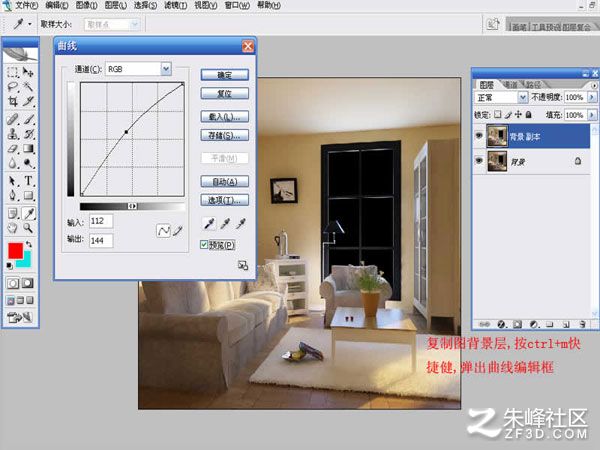Click the 确定 button in Curves
600x450 pixels.
click(225, 75)
